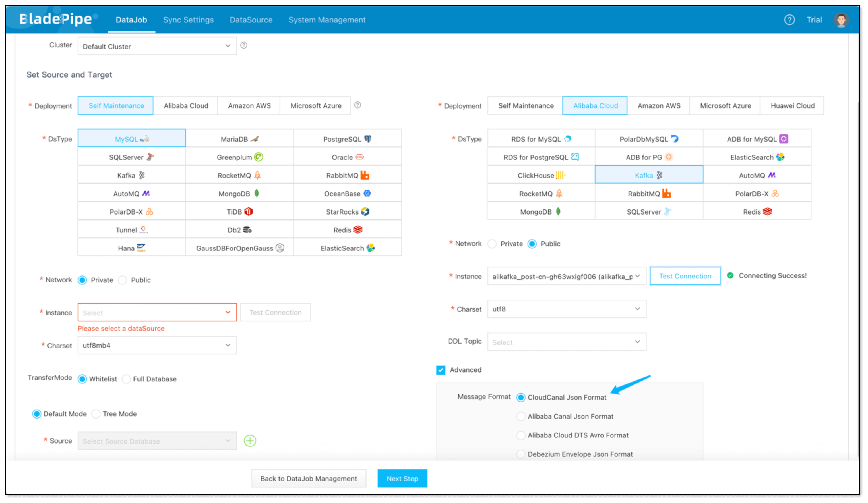868x503 pixels.
Task: Select TiDB source database type
Action: click(x=239, y=212)
